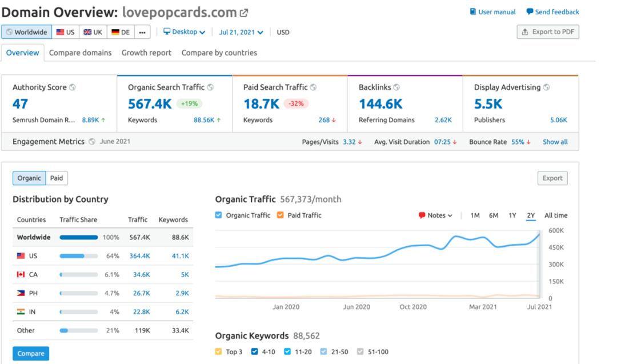
Task: Select the 6M time range option
Action: pos(494,215)
